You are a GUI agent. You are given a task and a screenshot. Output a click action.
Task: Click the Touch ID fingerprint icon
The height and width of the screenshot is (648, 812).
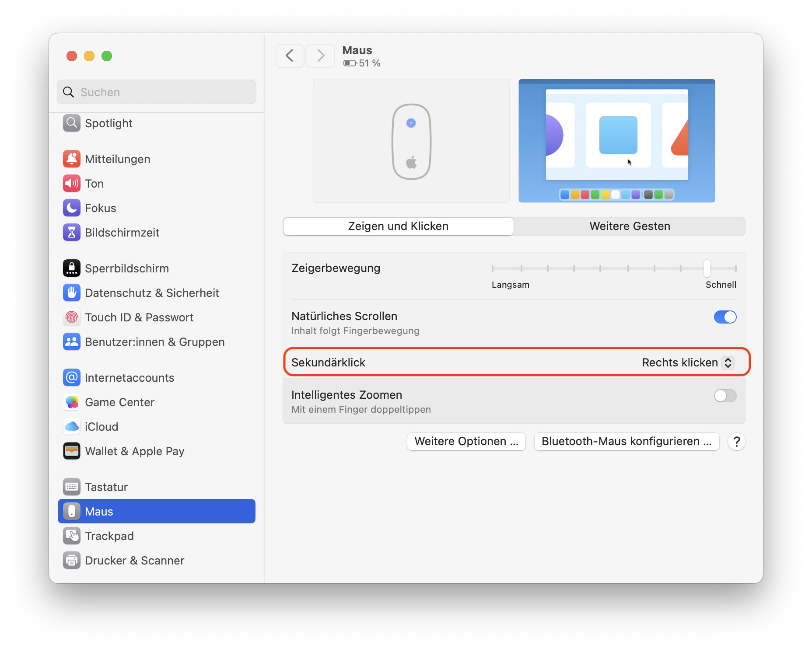point(71,317)
